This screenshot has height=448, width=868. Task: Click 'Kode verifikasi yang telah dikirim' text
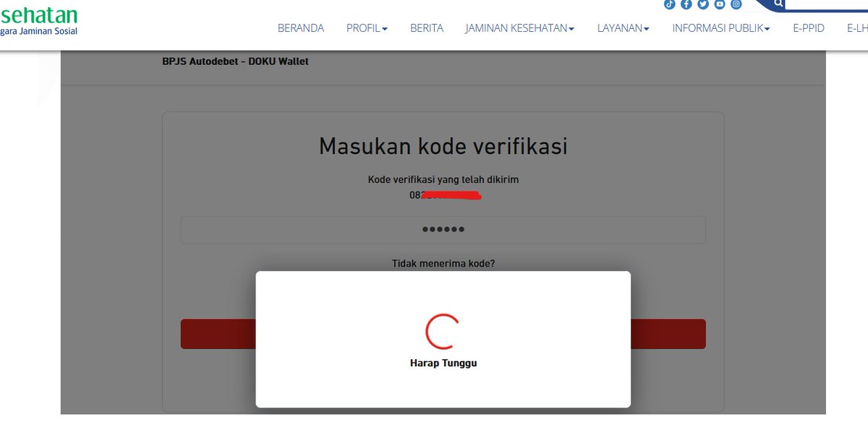443,179
